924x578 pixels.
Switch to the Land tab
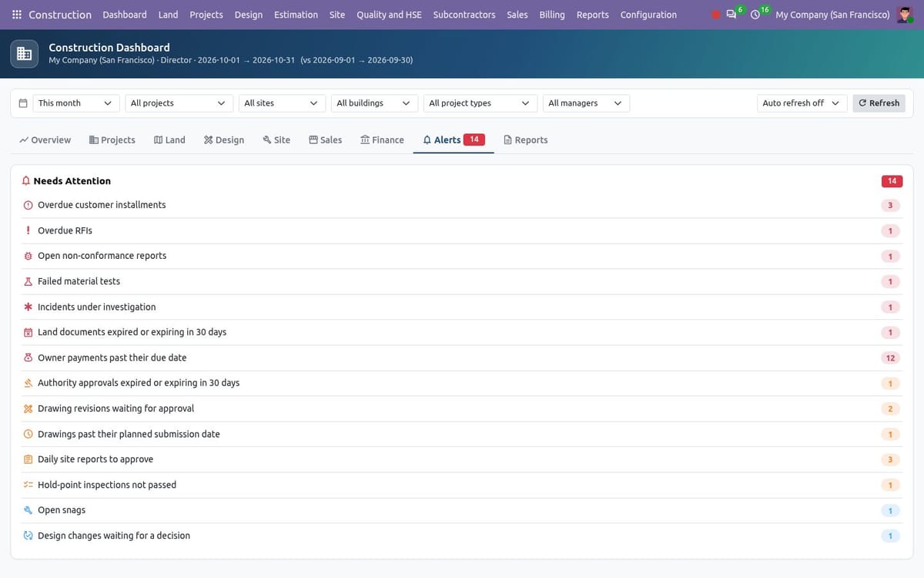pyautogui.click(x=169, y=140)
